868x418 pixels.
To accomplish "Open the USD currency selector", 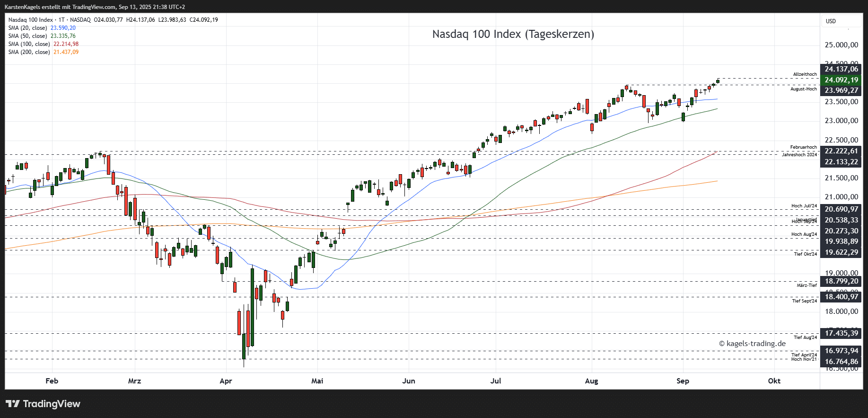I will click(x=831, y=21).
